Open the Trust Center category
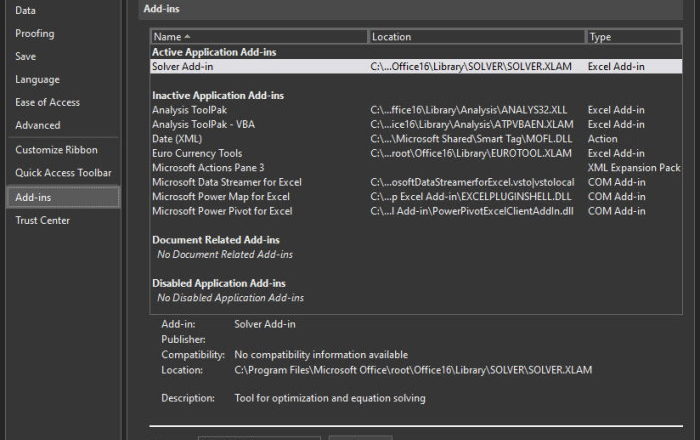The image size is (700, 440). click(42, 220)
